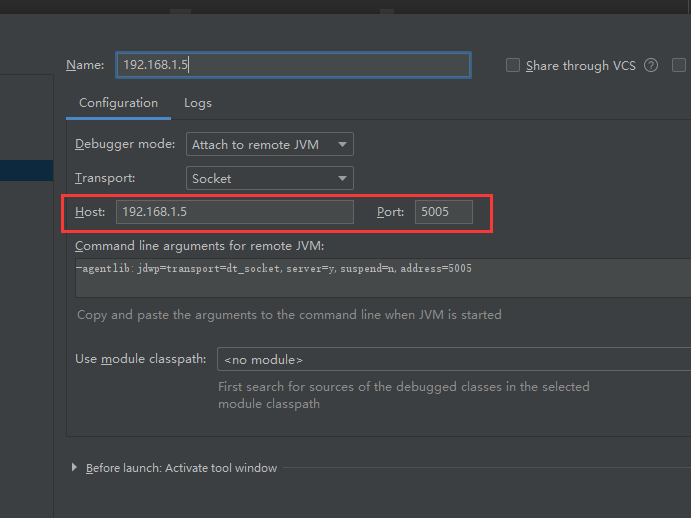Image resolution: width=691 pixels, height=518 pixels.
Task: Expand the Before launch section triangle
Action: coord(75,468)
